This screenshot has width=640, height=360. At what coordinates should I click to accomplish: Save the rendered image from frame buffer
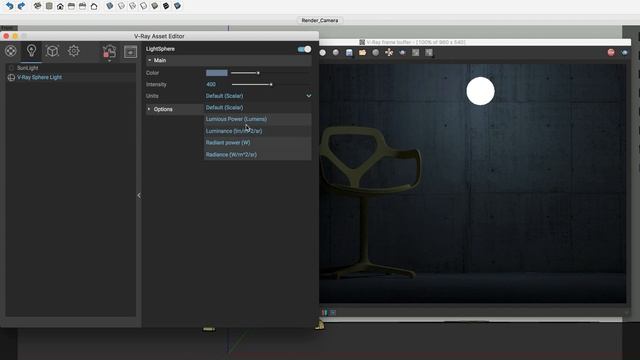(x=349, y=52)
